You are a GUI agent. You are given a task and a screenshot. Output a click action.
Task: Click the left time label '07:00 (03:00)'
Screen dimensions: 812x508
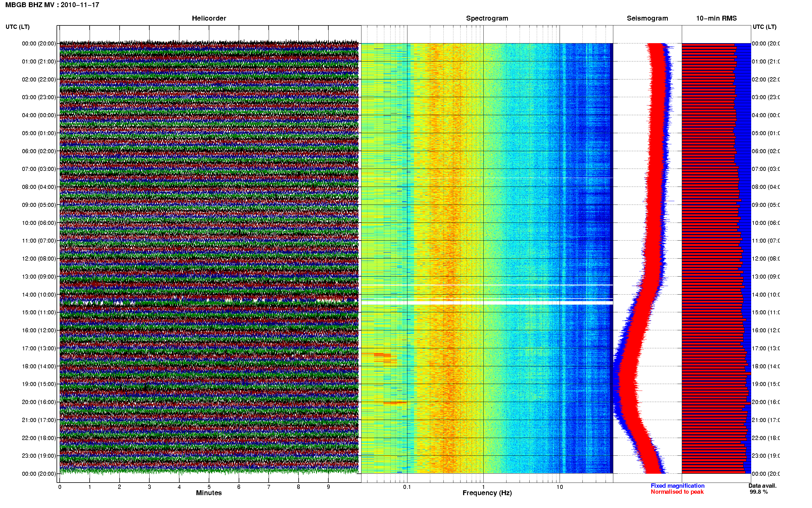(x=39, y=169)
